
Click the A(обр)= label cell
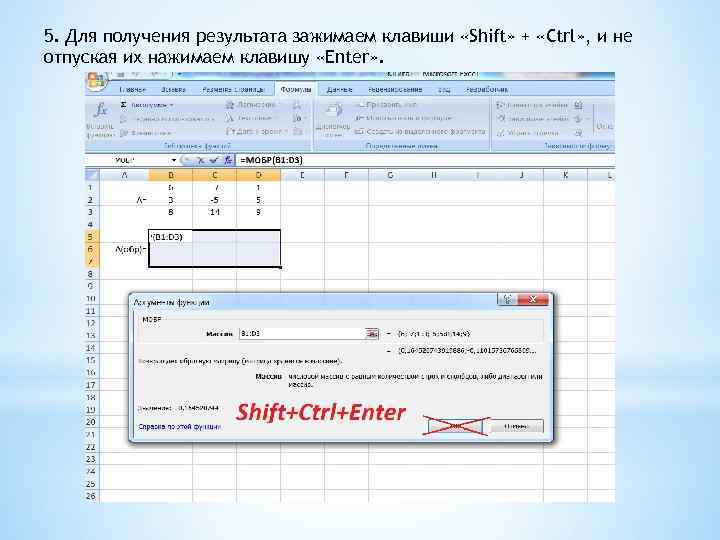point(124,249)
